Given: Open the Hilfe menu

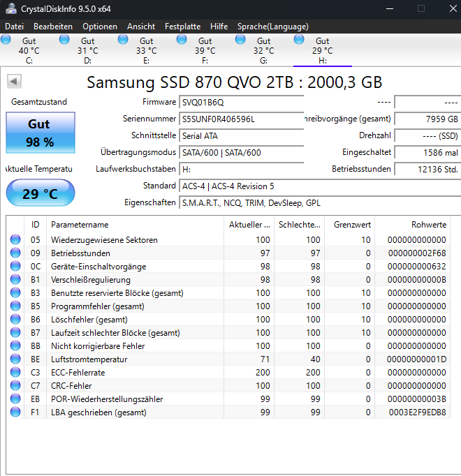Looking at the screenshot, I should [x=219, y=27].
